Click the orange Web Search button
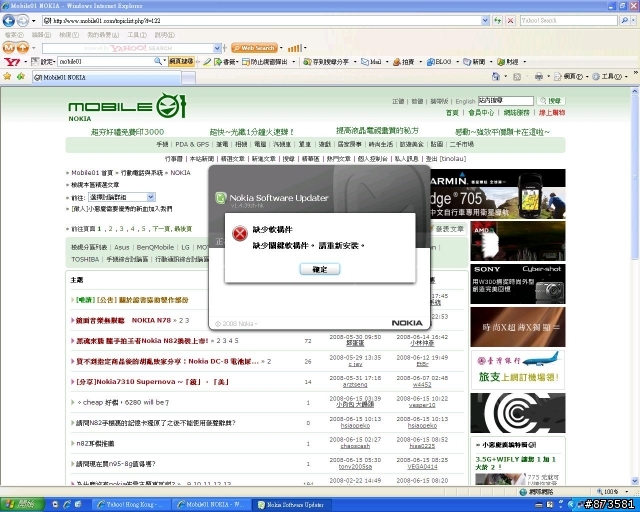This screenshot has height=512, width=640. point(254,48)
